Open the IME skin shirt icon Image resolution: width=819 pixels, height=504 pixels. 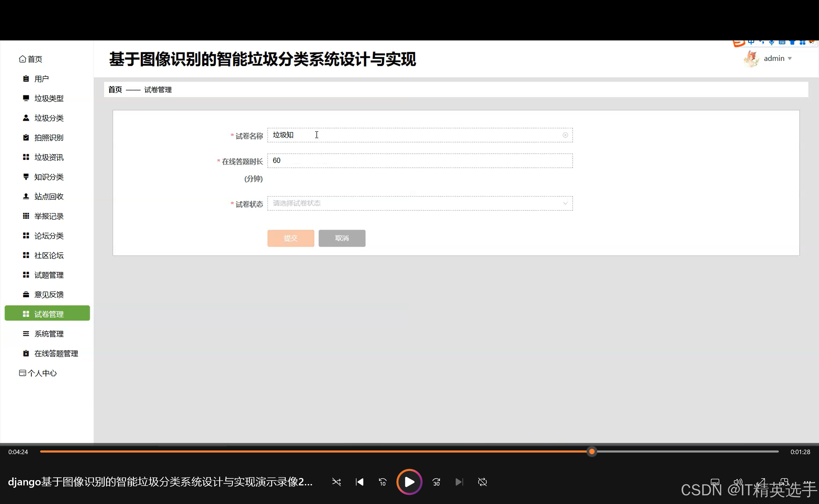click(x=792, y=42)
